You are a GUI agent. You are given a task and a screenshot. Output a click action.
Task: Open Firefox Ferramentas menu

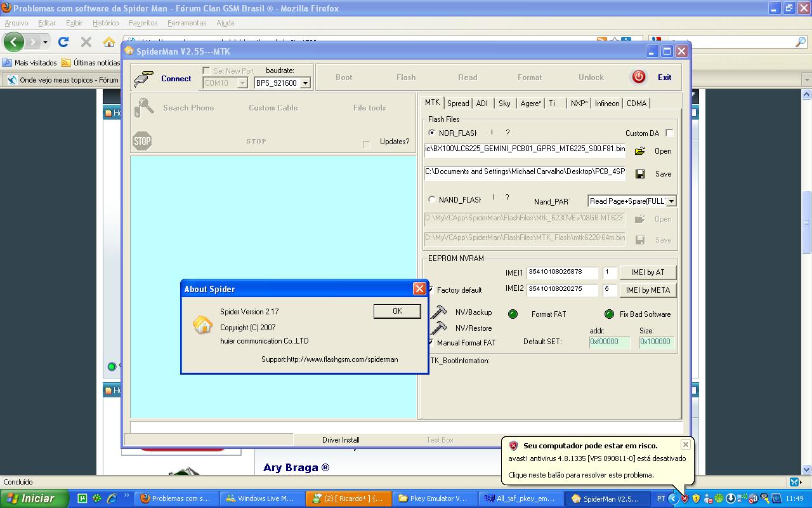click(187, 23)
